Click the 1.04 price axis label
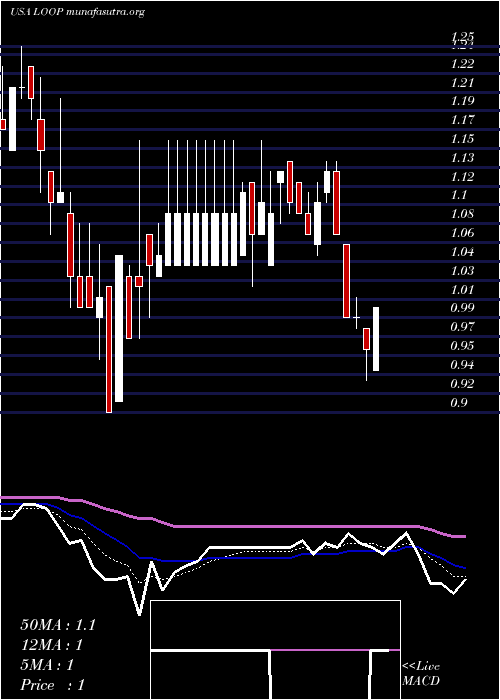 [x=462, y=252]
